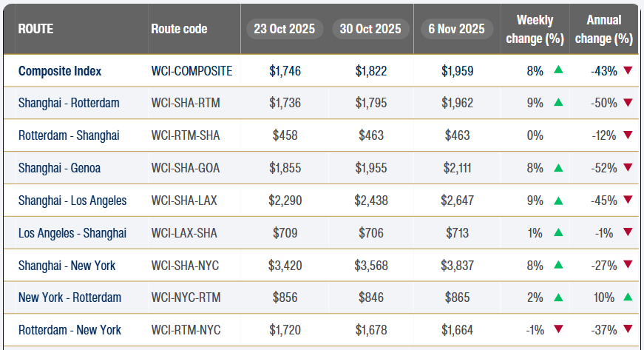This screenshot has width=644, height=350.
Task: Select the 6 Nov 2025 date header
Action: pos(456,29)
